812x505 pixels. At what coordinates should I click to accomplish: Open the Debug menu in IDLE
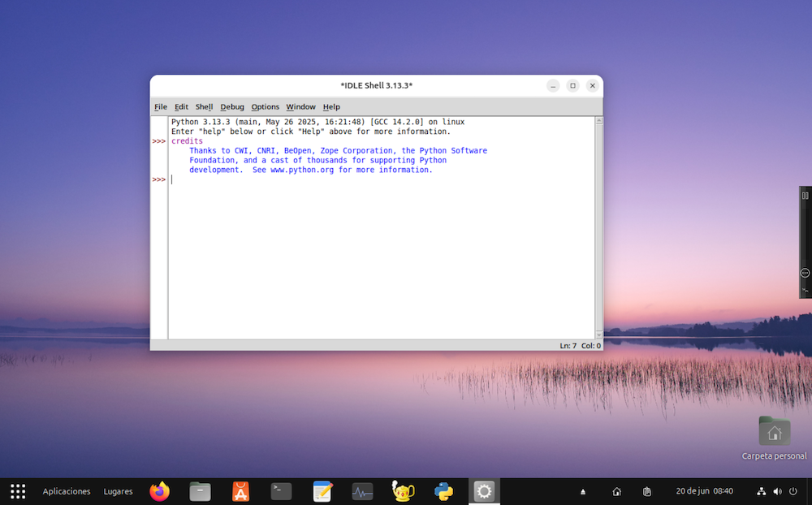(x=232, y=107)
